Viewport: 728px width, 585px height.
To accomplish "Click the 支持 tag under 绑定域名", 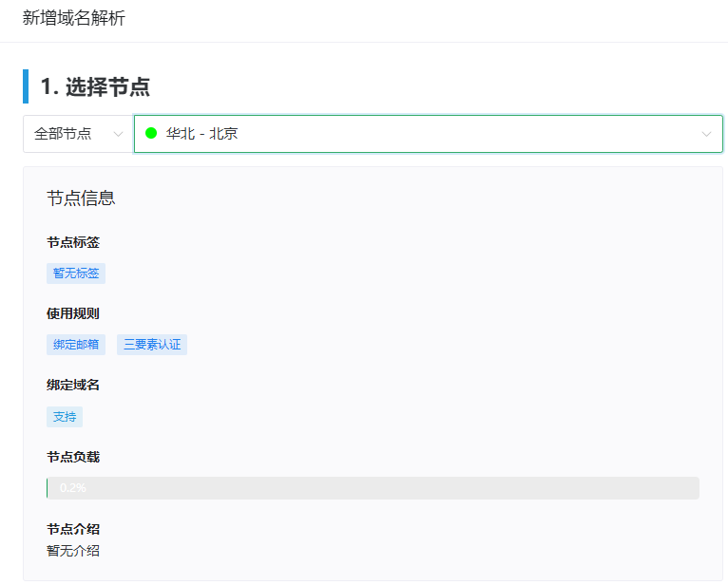I will point(65,417).
